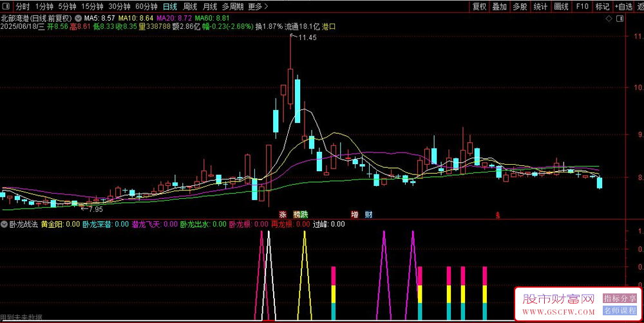Click the MA10: 8.64 label
644x323 pixels.
(135, 19)
